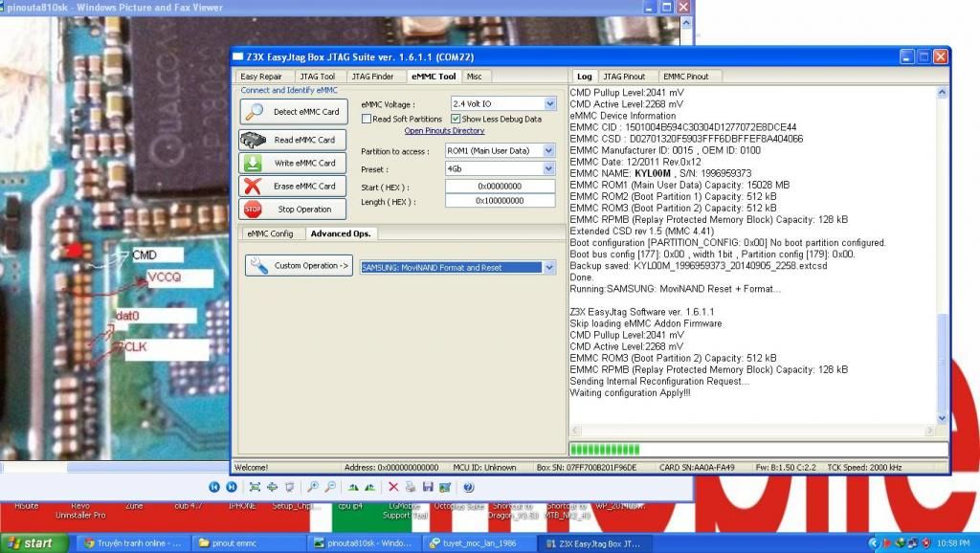The image size is (980, 553).
Task: Click status text 'Box SN: 07FF700B201F96DE'
Action: [x=587, y=468]
